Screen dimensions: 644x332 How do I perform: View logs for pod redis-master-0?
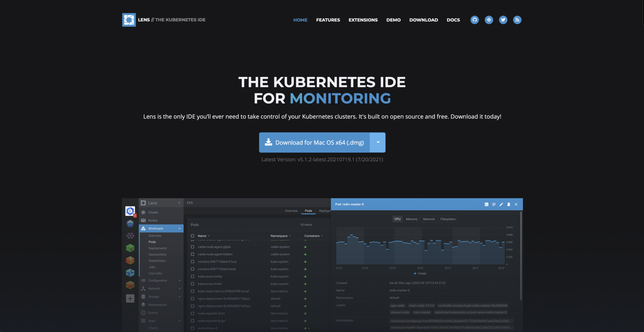pos(493,204)
